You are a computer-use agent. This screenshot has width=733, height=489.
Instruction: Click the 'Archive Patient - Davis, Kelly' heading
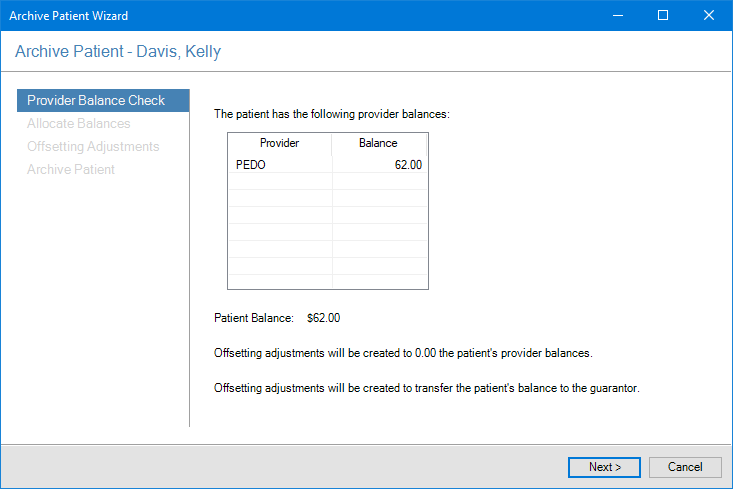click(x=118, y=52)
